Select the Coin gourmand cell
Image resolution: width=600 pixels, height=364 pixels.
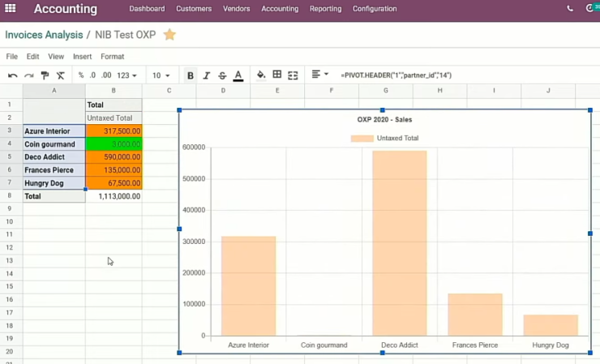54,144
